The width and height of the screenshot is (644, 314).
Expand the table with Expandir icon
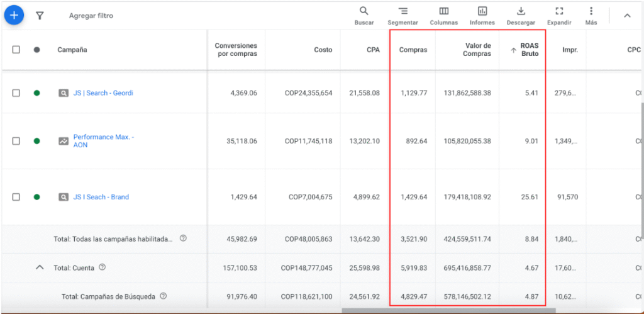pyautogui.click(x=559, y=16)
